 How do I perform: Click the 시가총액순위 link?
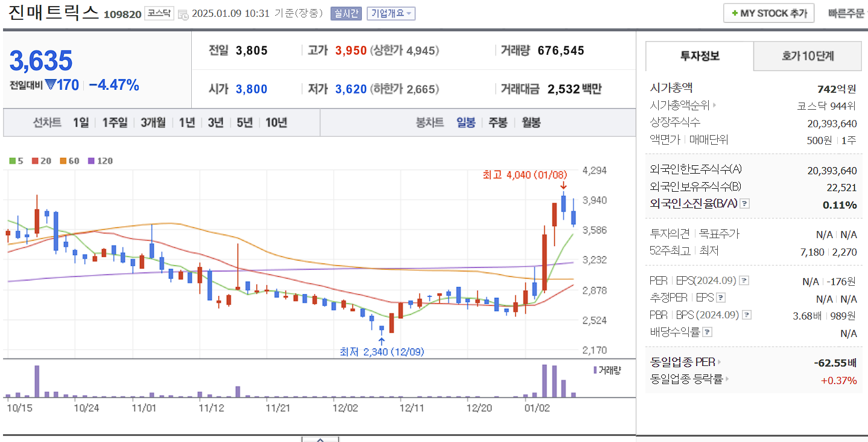point(680,106)
